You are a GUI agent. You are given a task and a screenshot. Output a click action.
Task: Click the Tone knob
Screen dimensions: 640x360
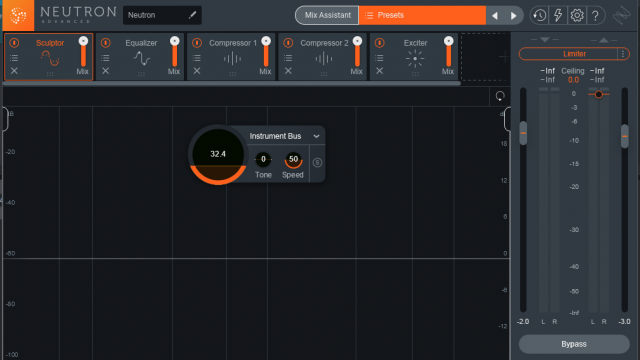(x=263, y=159)
